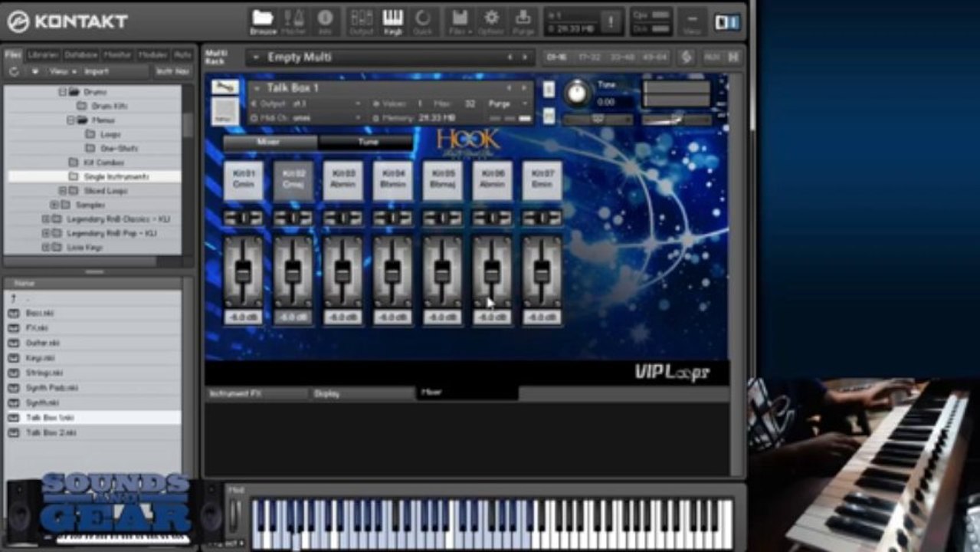Viewport: 980px width, 552px height.
Task: Select the Kit 05 Bbmaj pad
Action: [442, 180]
